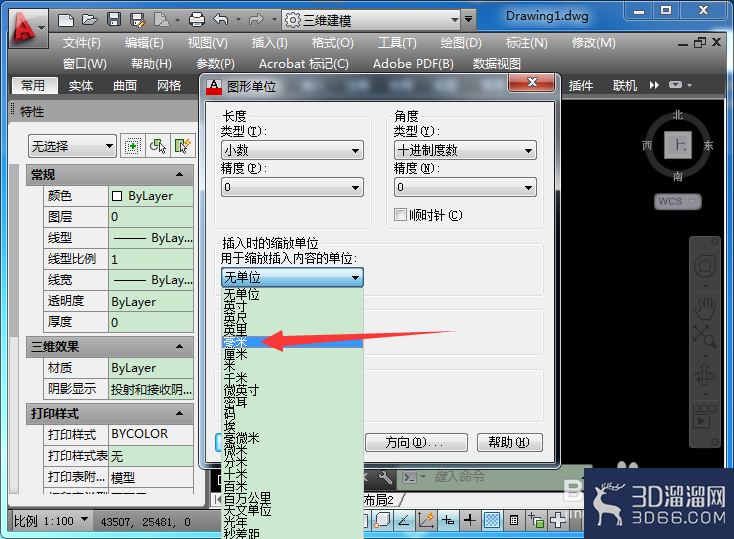
Task: Click the print (plotter) icon
Action: [197, 20]
